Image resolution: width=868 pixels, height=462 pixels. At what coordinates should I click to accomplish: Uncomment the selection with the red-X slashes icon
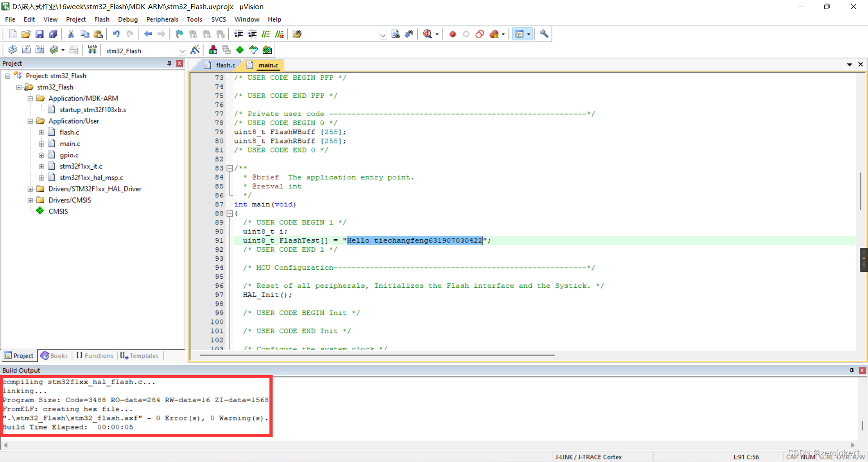(x=279, y=34)
